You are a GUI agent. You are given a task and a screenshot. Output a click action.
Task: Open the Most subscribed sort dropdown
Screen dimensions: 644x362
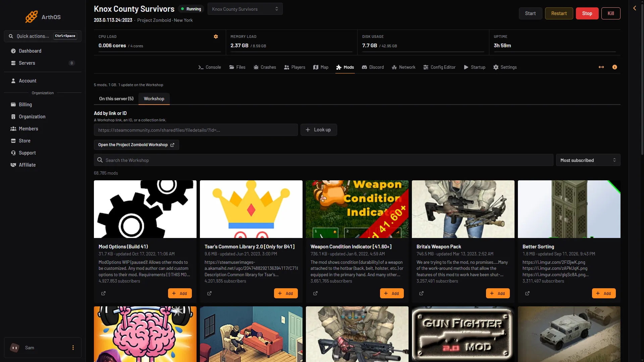[x=588, y=160]
